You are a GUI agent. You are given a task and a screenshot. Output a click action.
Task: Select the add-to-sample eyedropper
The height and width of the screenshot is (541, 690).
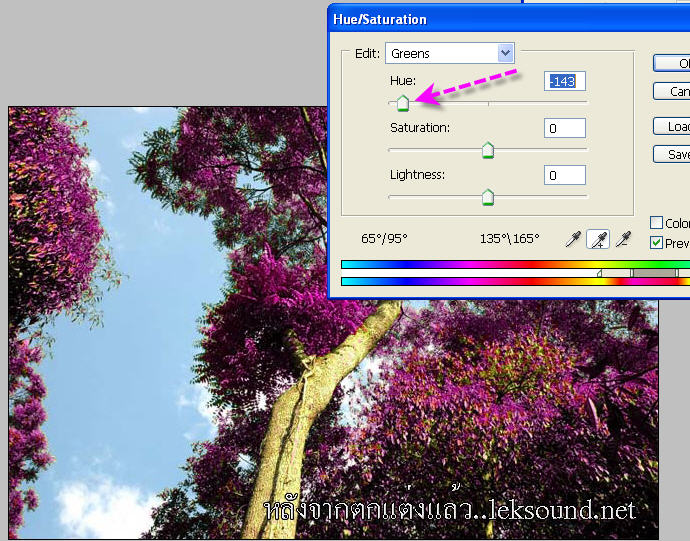coord(598,239)
